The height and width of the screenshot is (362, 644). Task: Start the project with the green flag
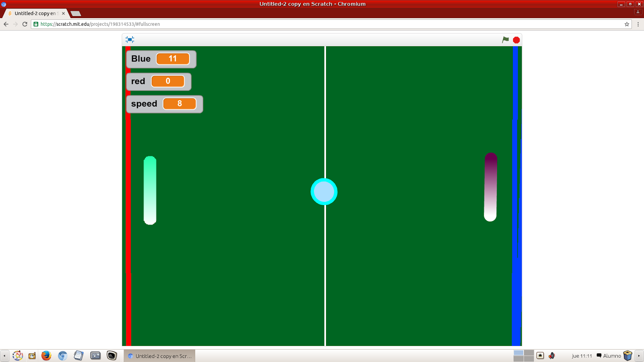[506, 39]
